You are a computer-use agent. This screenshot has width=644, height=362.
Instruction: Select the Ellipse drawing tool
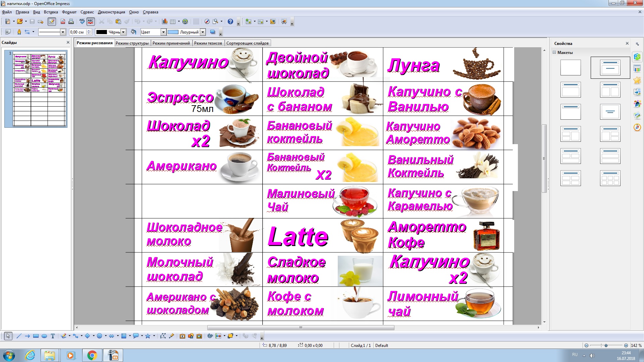click(44, 336)
